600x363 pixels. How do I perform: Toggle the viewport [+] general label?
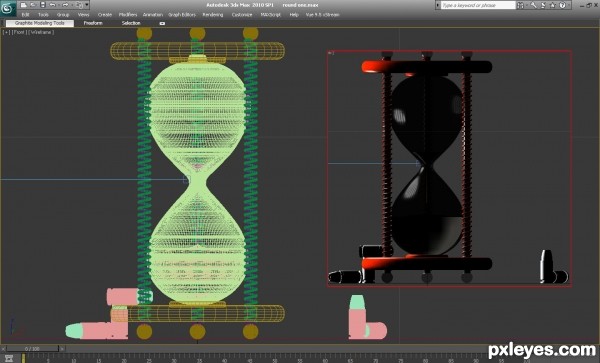pos(6,33)
